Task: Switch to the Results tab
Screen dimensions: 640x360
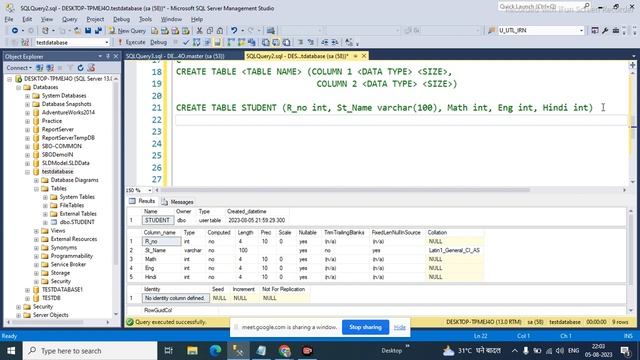Action: (142, 201)
